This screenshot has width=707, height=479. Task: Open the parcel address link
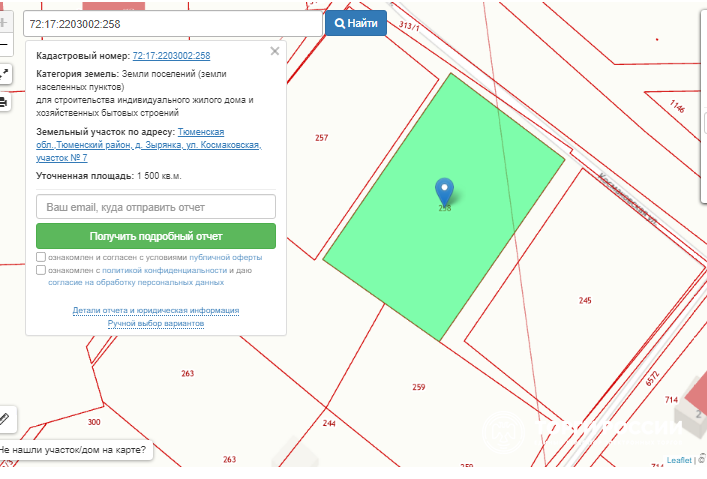pos(148,145)
